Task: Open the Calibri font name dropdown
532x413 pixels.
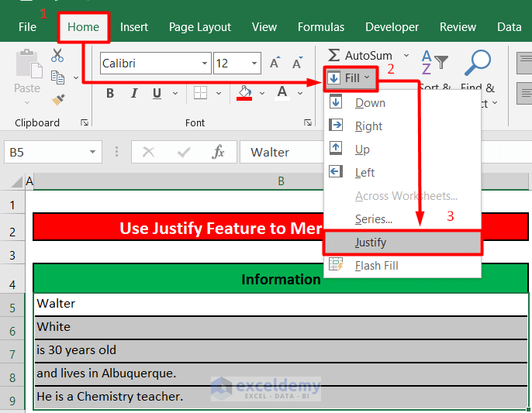Action: [205, 64]
